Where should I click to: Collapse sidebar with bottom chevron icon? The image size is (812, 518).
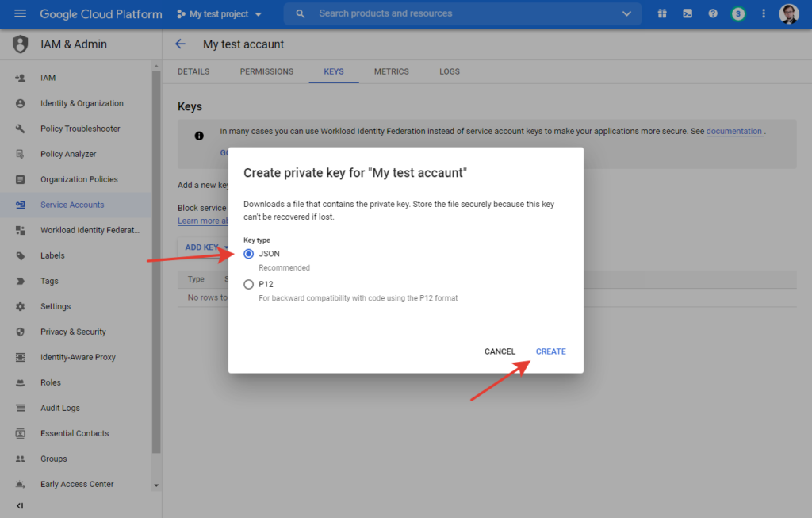tap(20, 505)
